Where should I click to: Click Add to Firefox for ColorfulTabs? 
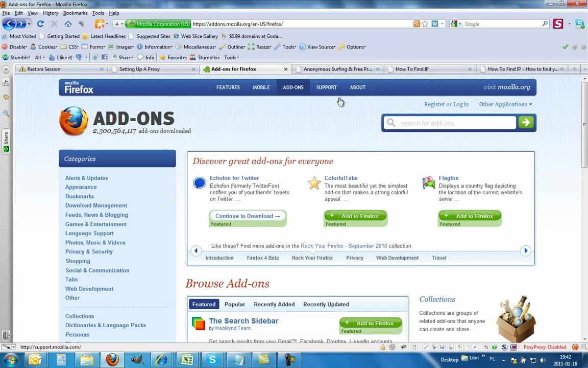[355, 216]
